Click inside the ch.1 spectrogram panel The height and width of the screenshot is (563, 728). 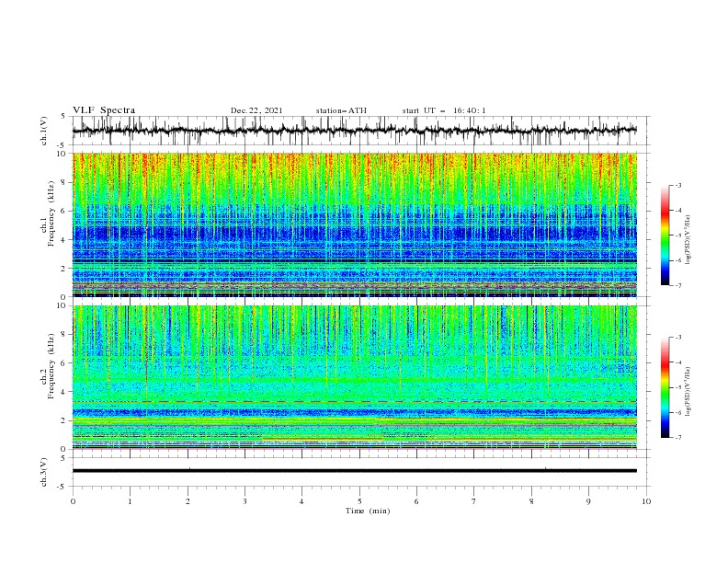tap(354, 224)
